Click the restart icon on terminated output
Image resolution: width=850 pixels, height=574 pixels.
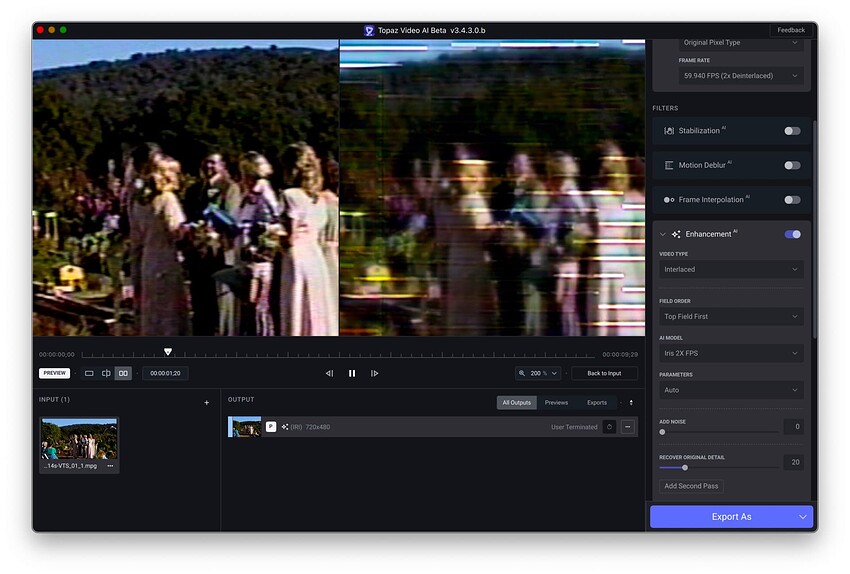609,427
